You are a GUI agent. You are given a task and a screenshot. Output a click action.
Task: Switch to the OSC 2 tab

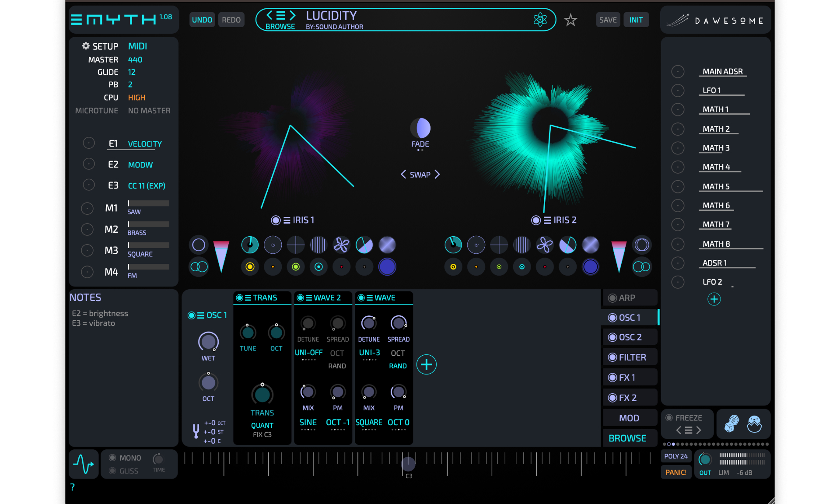pyautogui.click(x=630, y=336)
